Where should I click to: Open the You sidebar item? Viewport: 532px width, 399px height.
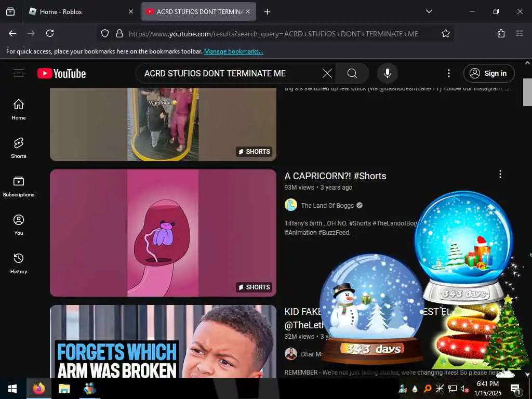19,224
